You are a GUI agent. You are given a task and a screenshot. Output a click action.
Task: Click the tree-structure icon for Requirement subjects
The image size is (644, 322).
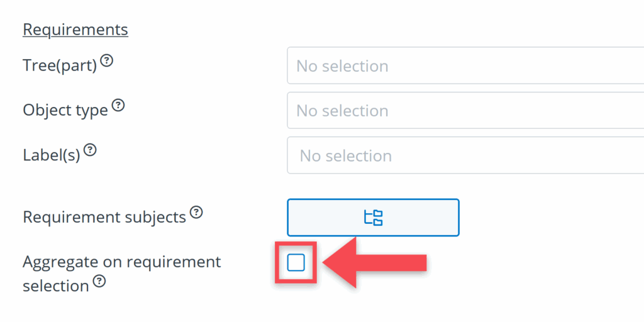pos(373,218)
